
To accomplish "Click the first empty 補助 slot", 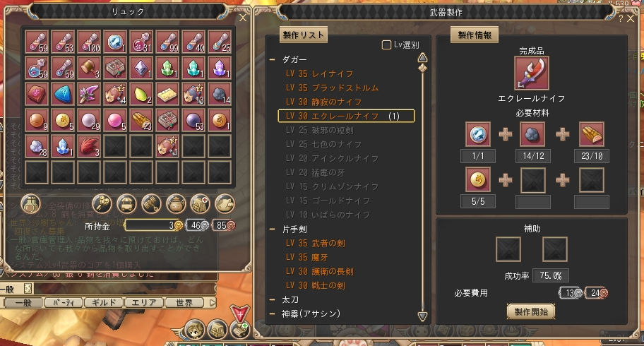I will 508,249.
